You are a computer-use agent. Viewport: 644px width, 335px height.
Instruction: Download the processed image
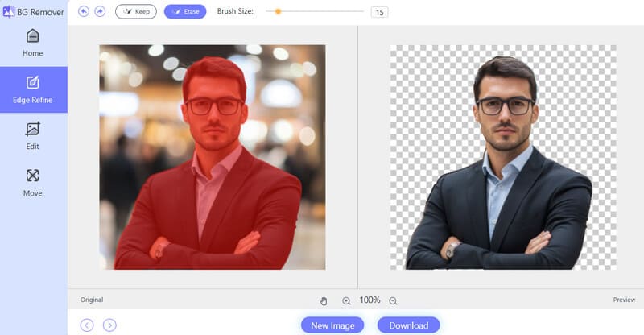point(409,325)
